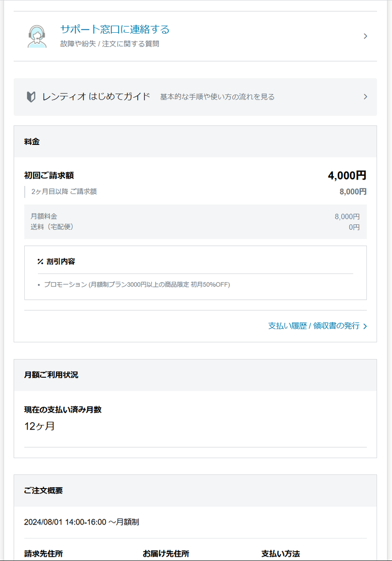Screen dimensions: 392x561
Task: Click the 割引内容 heading
Action: [x=61, y=261]
